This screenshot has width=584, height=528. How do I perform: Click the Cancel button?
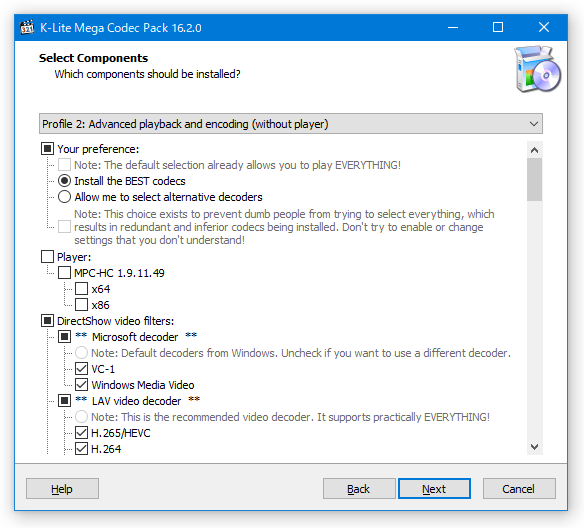point(519,489)
